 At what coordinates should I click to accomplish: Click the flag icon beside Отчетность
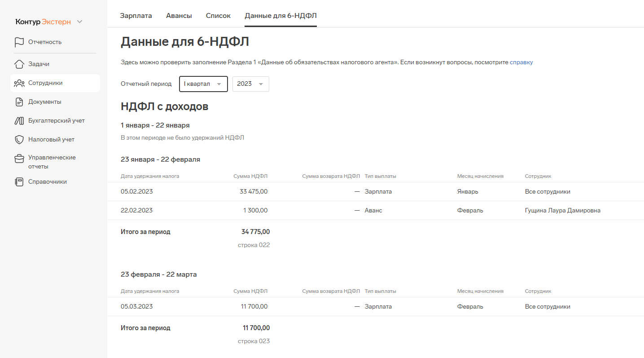[19, 42]
